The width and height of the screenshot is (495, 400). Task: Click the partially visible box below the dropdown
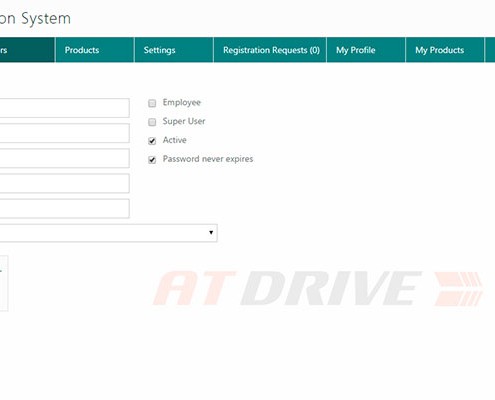tap(4, 283)
